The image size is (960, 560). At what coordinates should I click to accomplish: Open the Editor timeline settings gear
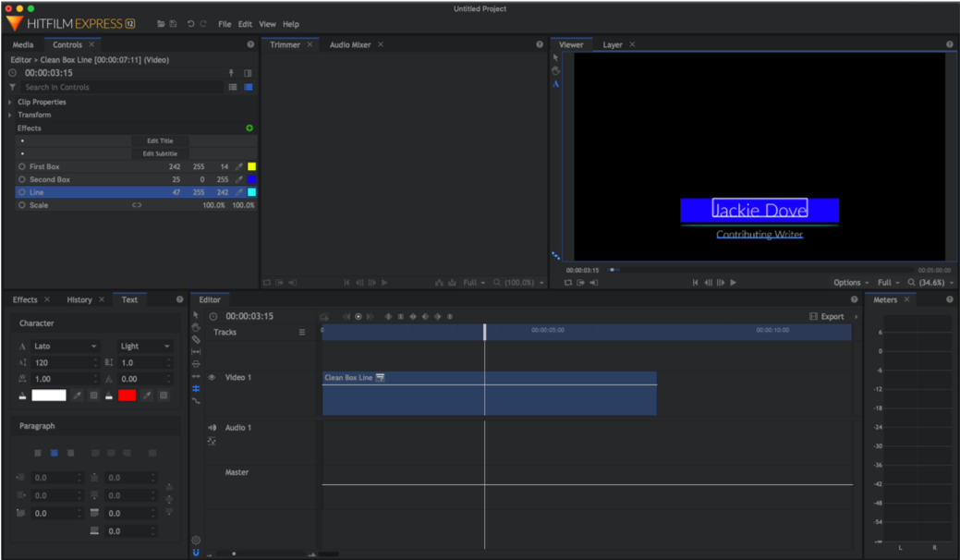[x=196, y=540]
